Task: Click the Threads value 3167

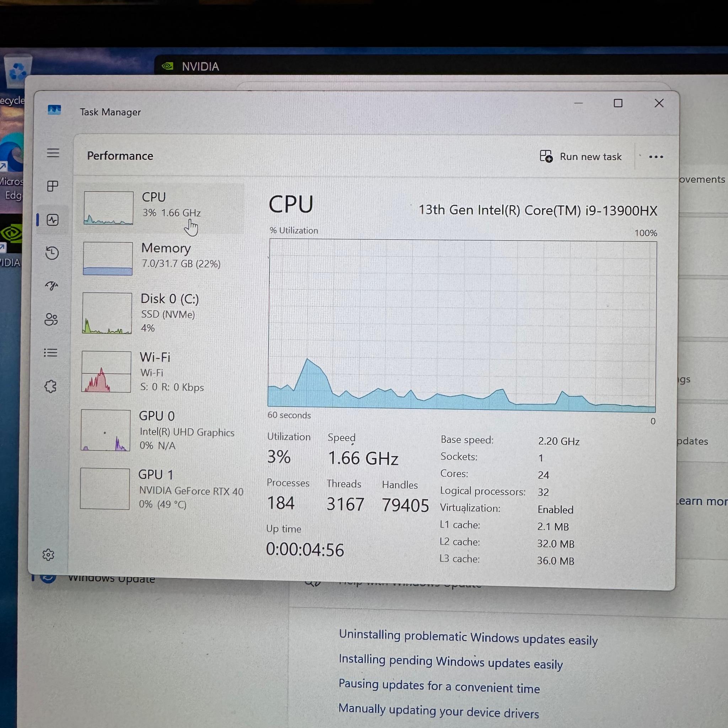Action: (345, 504)
